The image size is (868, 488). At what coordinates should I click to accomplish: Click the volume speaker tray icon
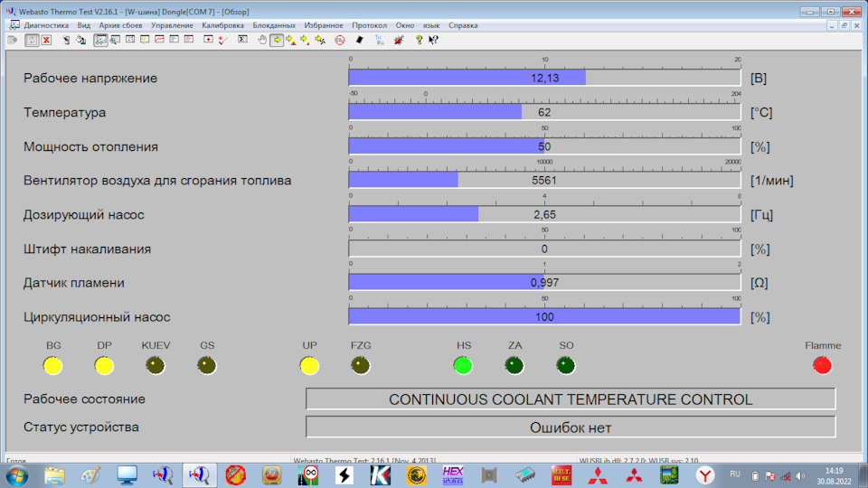[800, 476]
